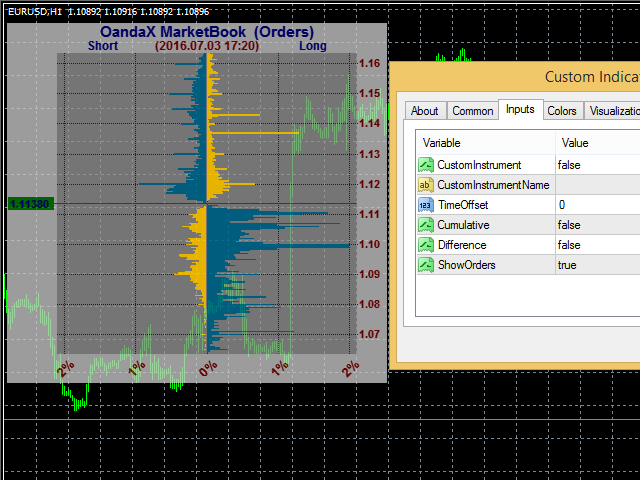Change the Cumulative value false

[598, 225]
